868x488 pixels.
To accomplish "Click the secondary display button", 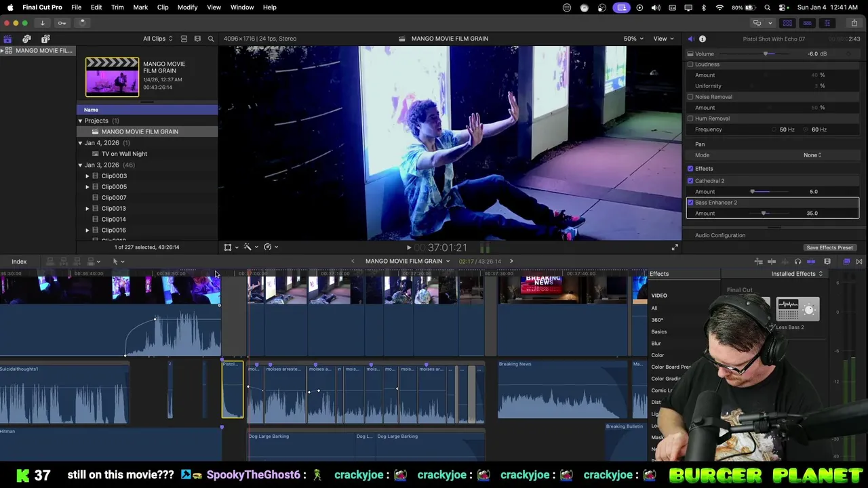I will [x=757, y=23].
